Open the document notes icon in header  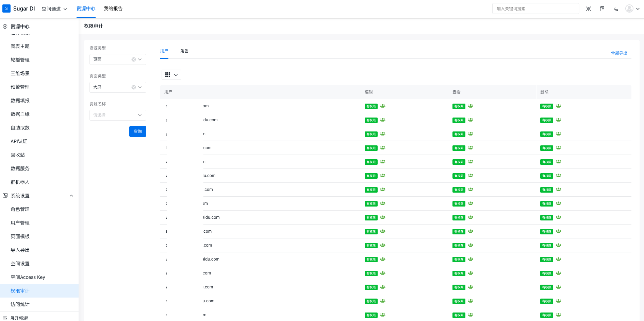(x=602, y=9)
